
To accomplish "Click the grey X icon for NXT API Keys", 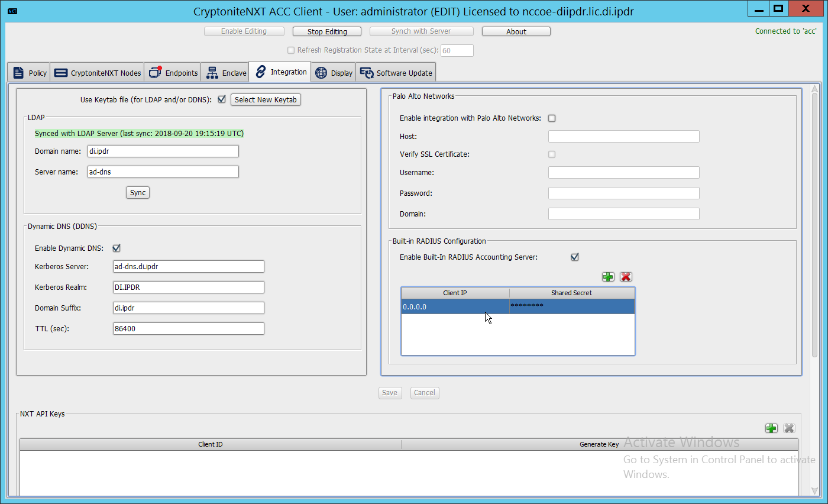I will pos(789,428).
